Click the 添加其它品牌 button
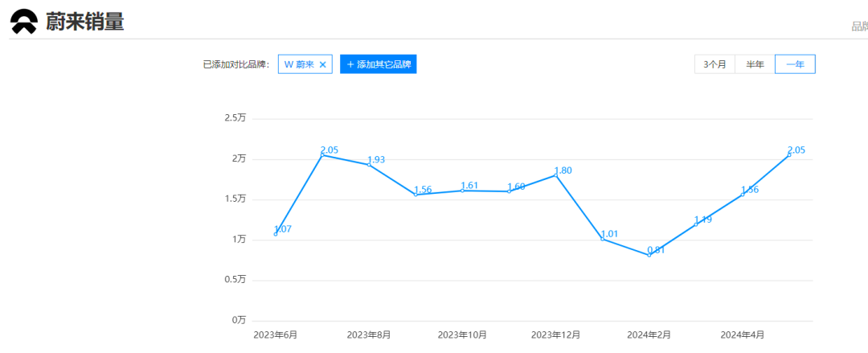 [378, 64]
